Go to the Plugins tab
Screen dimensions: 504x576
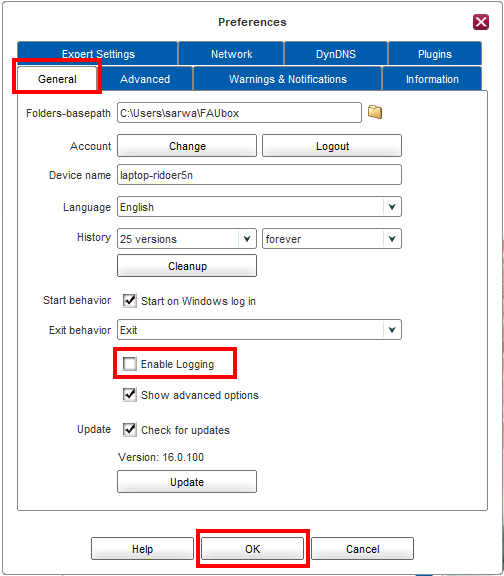point(435,54)
